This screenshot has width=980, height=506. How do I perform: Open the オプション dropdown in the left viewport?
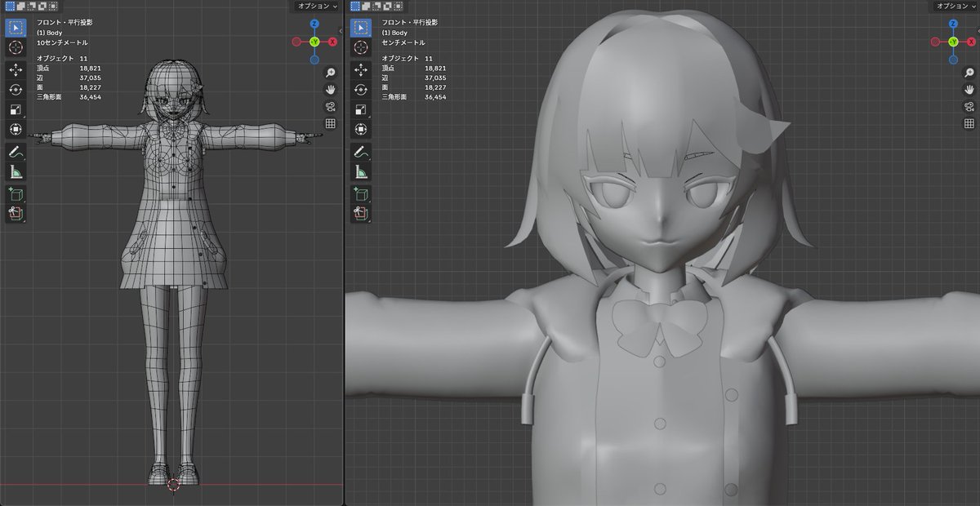(x=313, y=6)
